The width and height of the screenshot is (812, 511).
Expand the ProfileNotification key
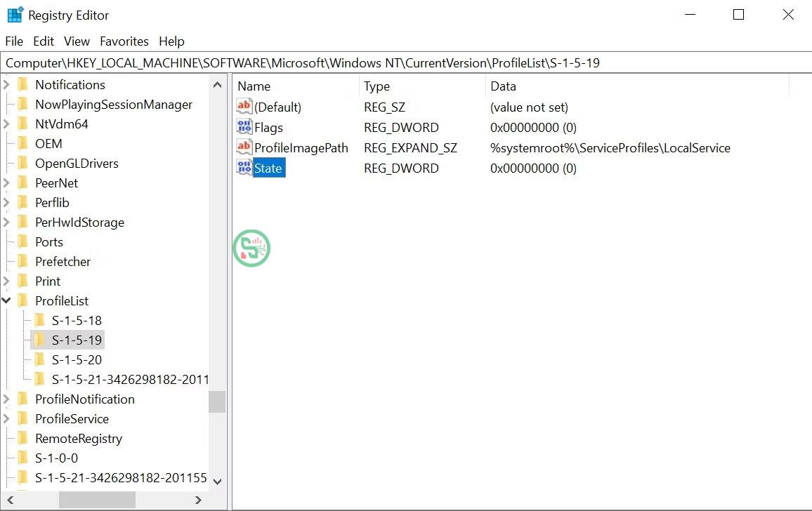pyautogui.click(x=6, y=399)
